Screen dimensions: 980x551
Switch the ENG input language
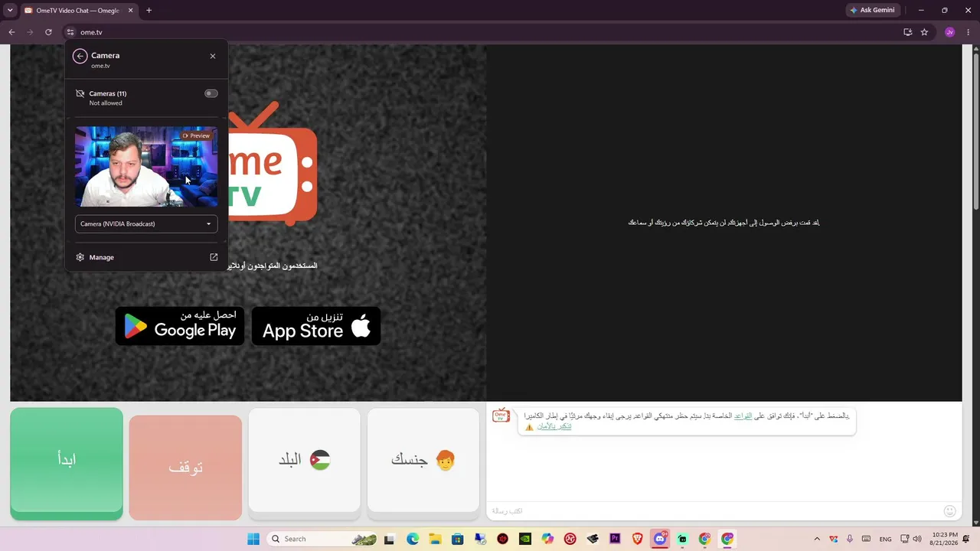pyautogui.click(x=885, y=539)
